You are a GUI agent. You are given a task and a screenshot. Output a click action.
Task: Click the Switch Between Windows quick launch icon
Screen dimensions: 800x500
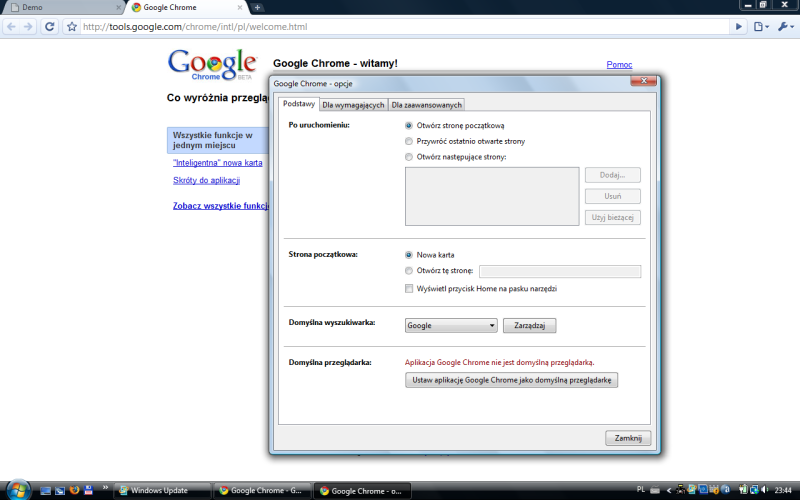60,491
